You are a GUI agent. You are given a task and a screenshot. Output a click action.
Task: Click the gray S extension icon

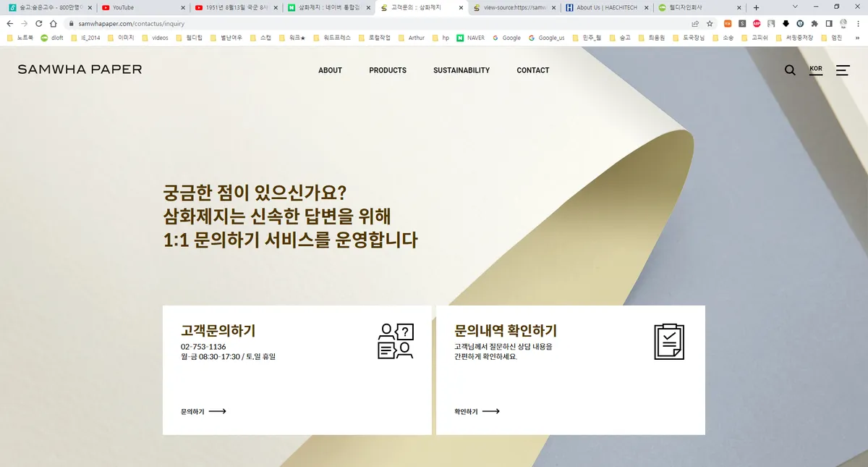[x=742, y=23]
